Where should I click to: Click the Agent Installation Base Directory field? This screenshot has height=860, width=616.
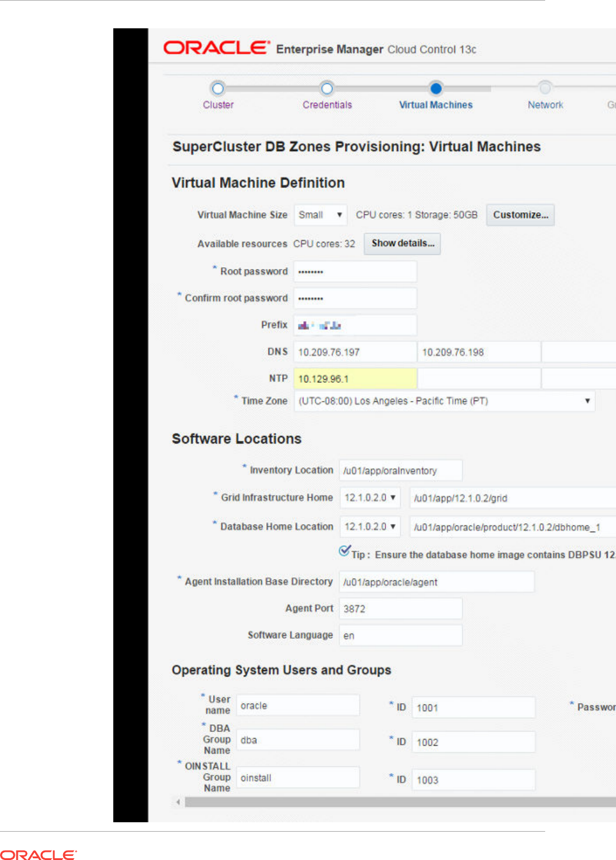(x=437, y=582)
